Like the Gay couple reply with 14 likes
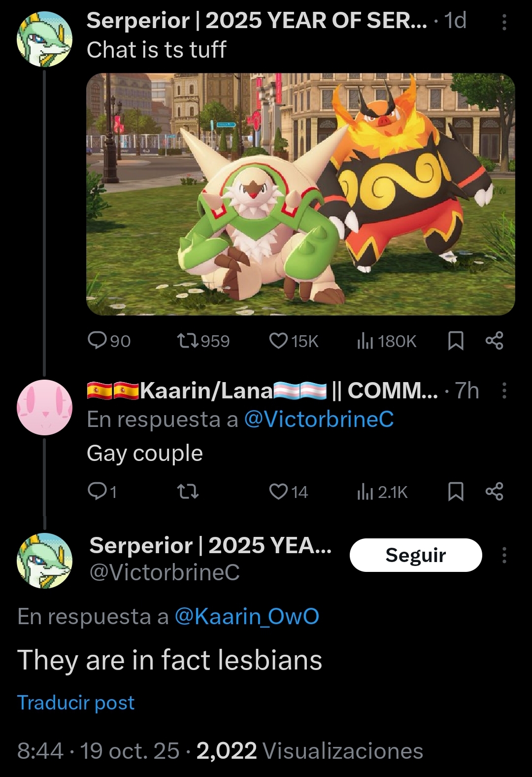This screenshot has height=777, width=532. point(289,492)
